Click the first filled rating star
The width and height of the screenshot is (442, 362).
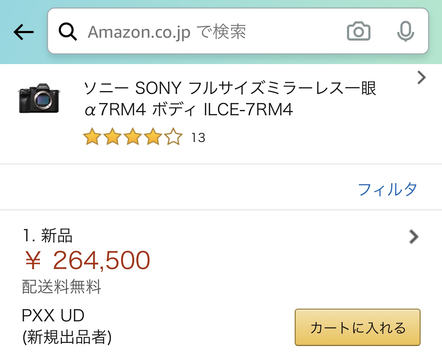92,137
